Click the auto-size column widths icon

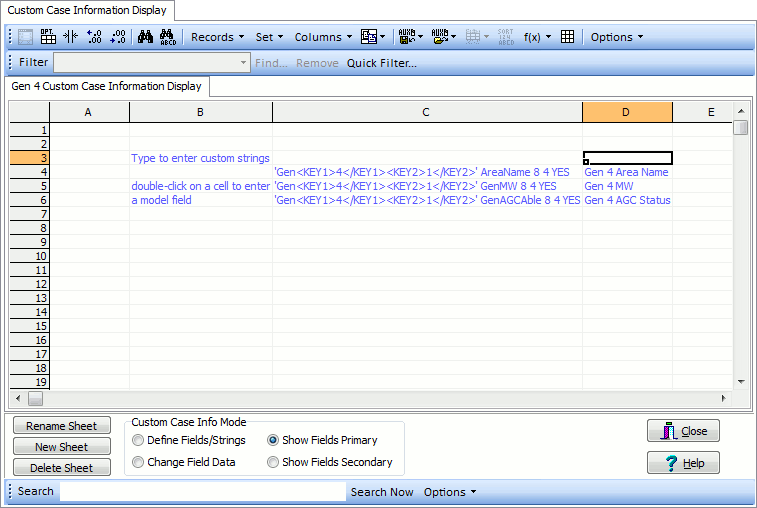[70, 37]
